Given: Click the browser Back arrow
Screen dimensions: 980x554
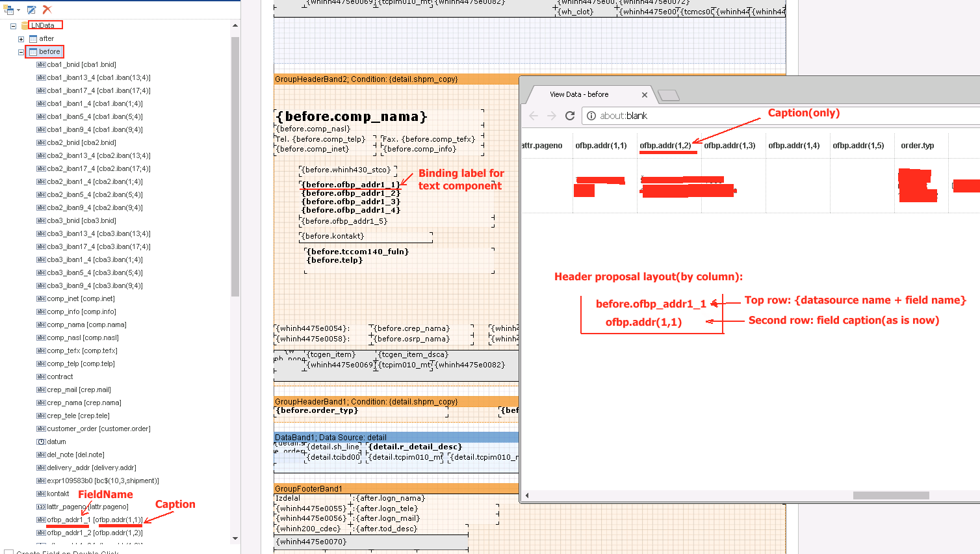Looking at the screenshot, I should (x=534, y=116).
